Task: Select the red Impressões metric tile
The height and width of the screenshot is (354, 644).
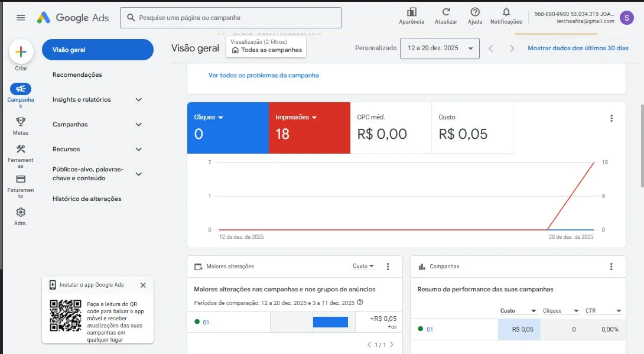Action: click(309, 128)
